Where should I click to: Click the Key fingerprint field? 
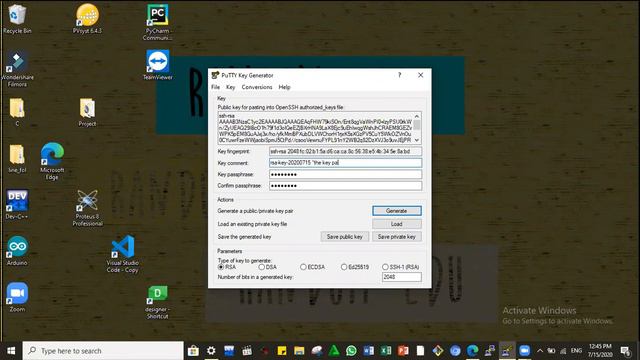click(345, 151)
